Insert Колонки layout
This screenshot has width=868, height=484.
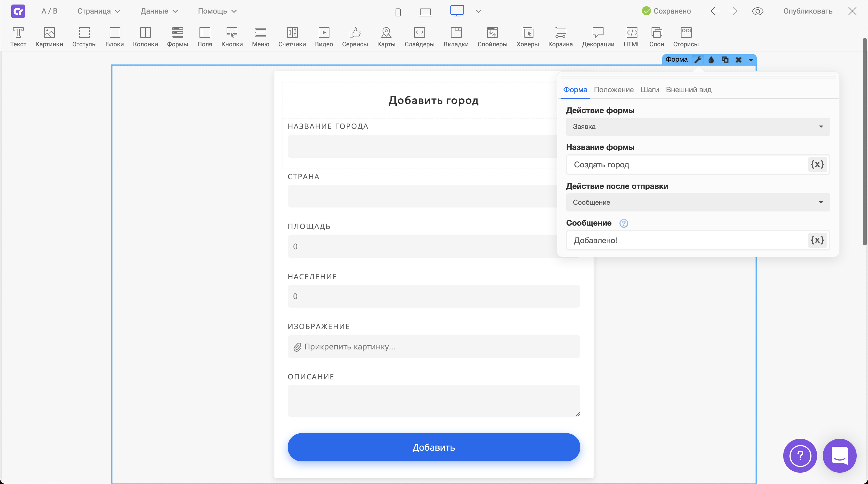(x=145, y=37)
